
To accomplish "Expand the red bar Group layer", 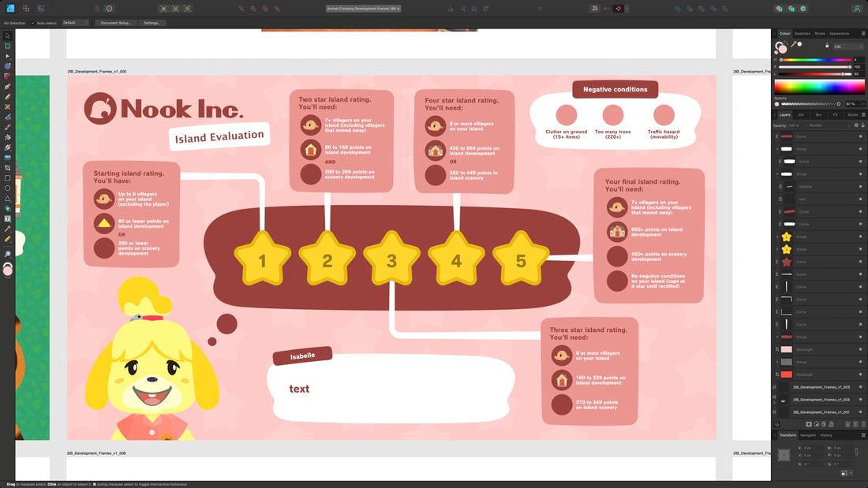I will 778,337.
